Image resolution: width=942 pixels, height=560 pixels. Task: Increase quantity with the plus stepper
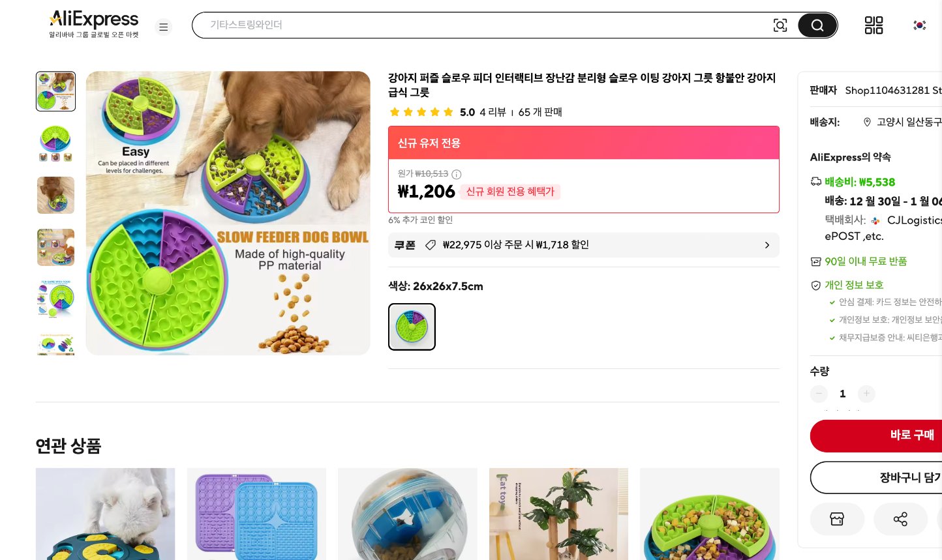[866, 394]
